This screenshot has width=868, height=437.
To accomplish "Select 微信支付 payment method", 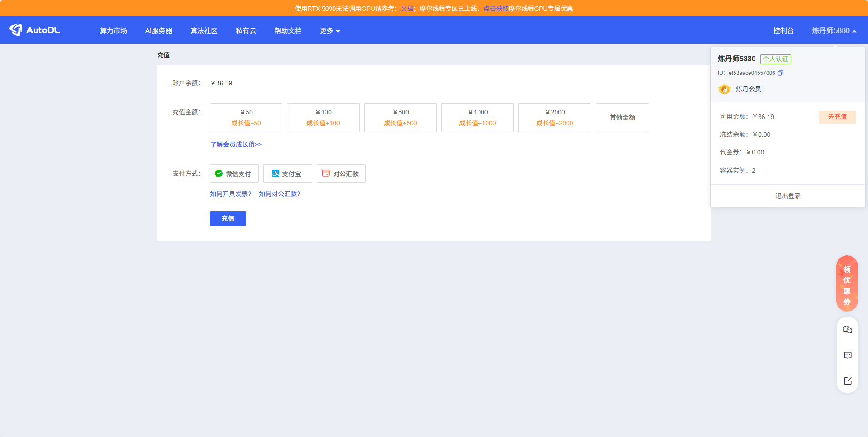I will coord(234,174).
